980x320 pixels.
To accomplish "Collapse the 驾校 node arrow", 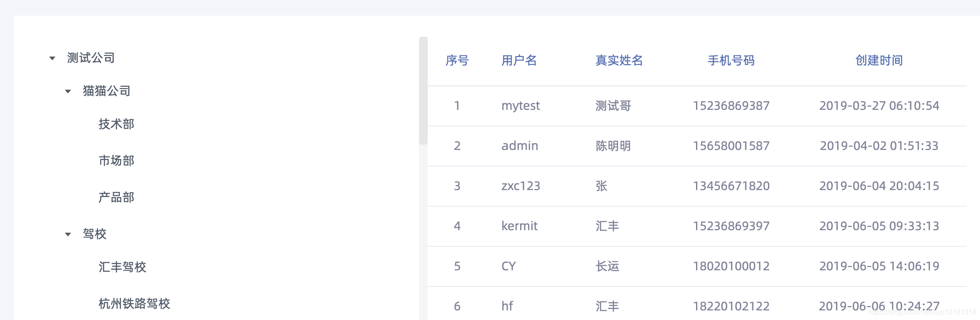I will pyautogui.click(x=68, y=234).
